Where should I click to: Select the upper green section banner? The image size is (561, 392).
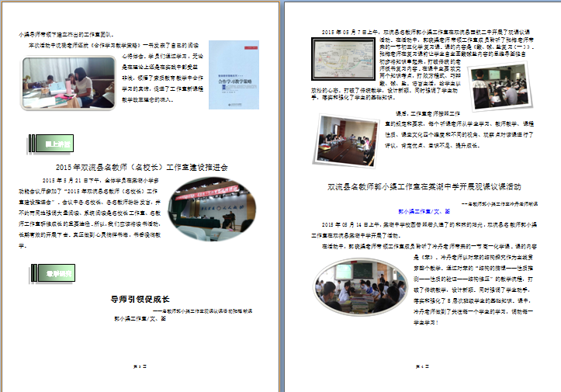pos(54,144)
